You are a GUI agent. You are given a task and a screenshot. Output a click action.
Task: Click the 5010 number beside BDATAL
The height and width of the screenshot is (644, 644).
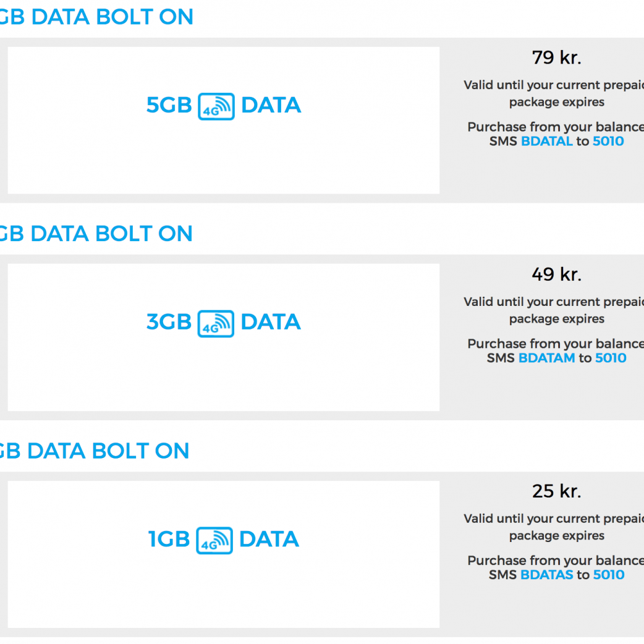(608, 142)
